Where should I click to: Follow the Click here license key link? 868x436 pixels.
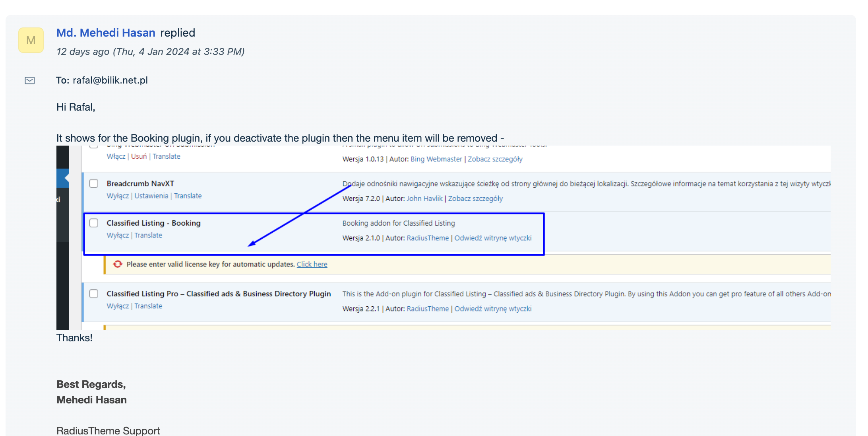[x=312, y=264]
